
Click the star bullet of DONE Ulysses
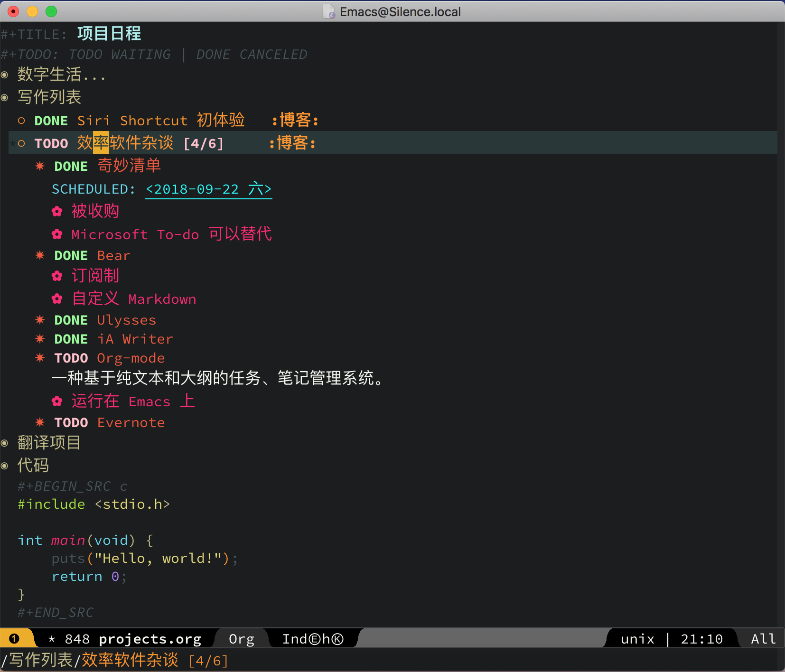[40, 319]
